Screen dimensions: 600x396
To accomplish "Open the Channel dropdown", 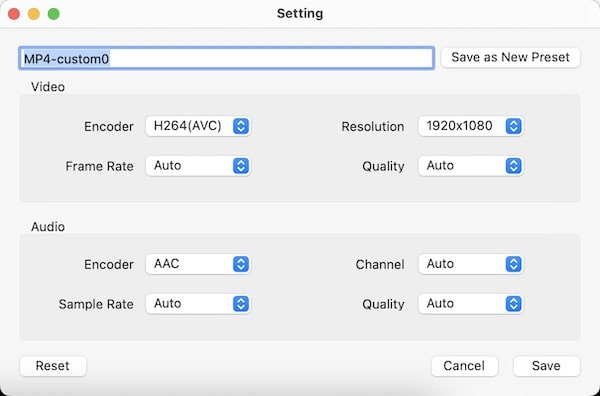I will [x=471, y=264].
